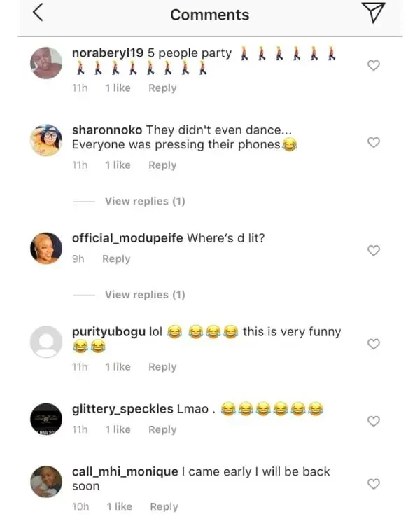Open glittery_speckles' black profile avatar
Viewport: 420px width, 526px height.
(x=47, y=419)
